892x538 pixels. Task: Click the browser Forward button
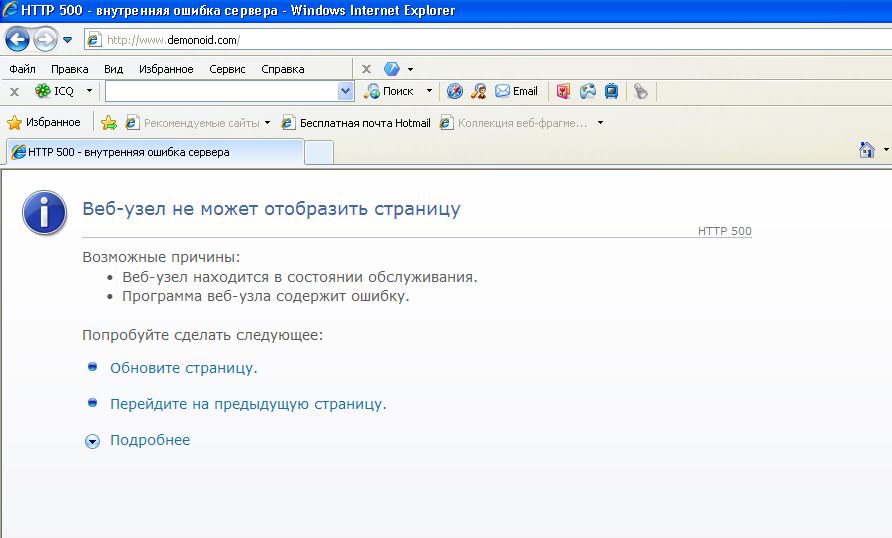(44, 40)
